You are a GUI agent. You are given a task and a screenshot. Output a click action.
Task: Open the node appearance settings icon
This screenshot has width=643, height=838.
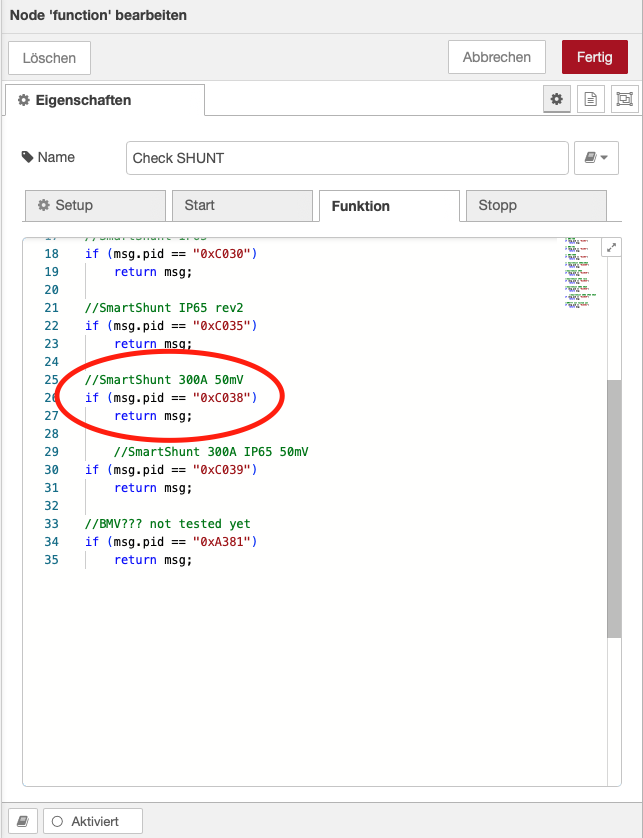(624, 99)
